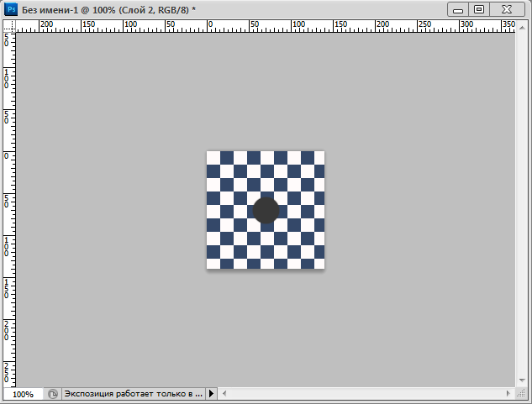This screenshot has height=404, width=532.
Task: Click the horizontal scrollbar left arrow
Action: (225, 394)
